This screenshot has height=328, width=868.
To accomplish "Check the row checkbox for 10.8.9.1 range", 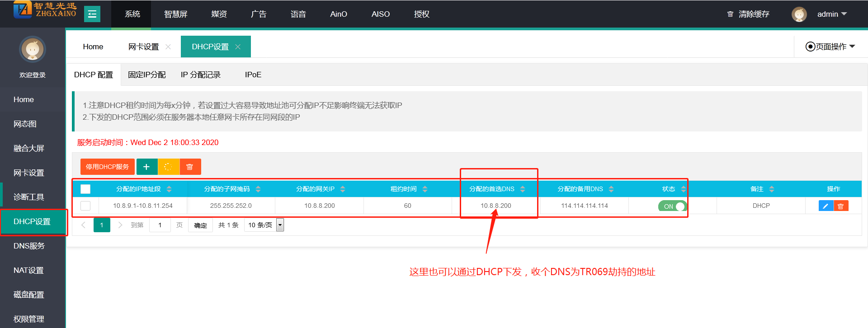I will [85, 206].
